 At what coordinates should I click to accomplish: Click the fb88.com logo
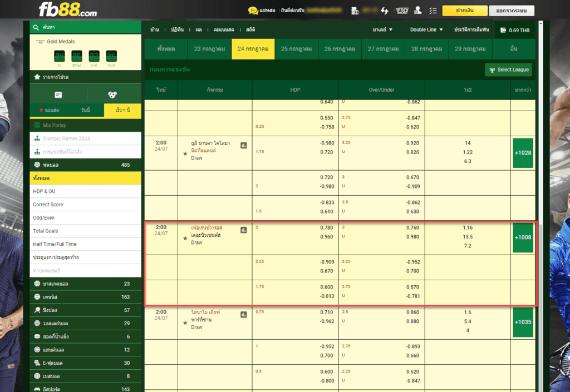click(67, 10)
